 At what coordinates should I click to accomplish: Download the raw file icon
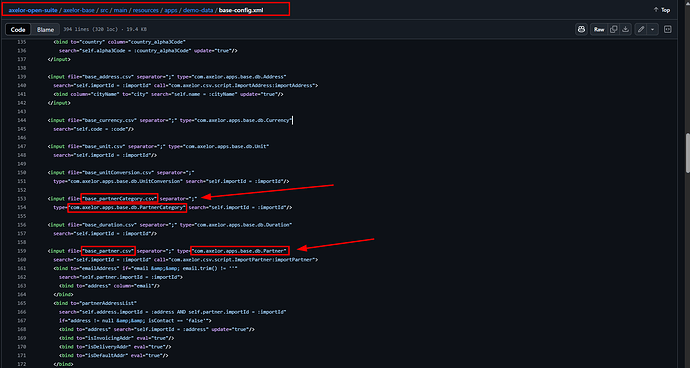[x=626, y=29]
